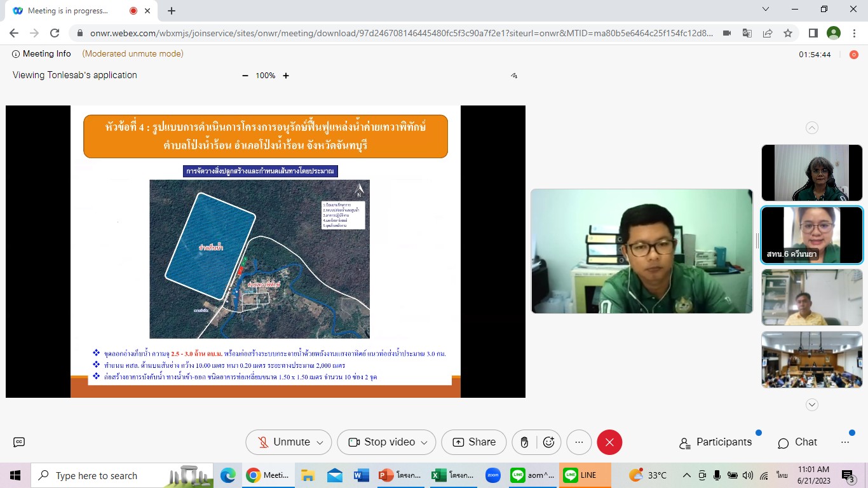Open the Participants panel
Screen dimensions: 868x488
click(715, 442)
